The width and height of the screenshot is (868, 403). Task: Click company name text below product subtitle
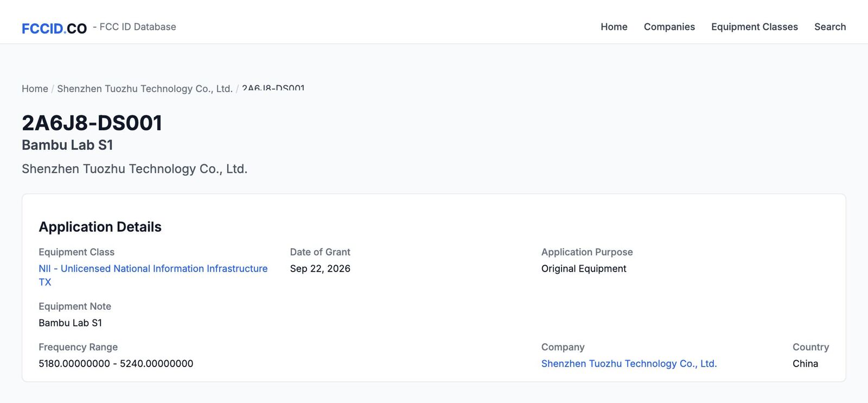pyautogui.click(x=135, y=169)
